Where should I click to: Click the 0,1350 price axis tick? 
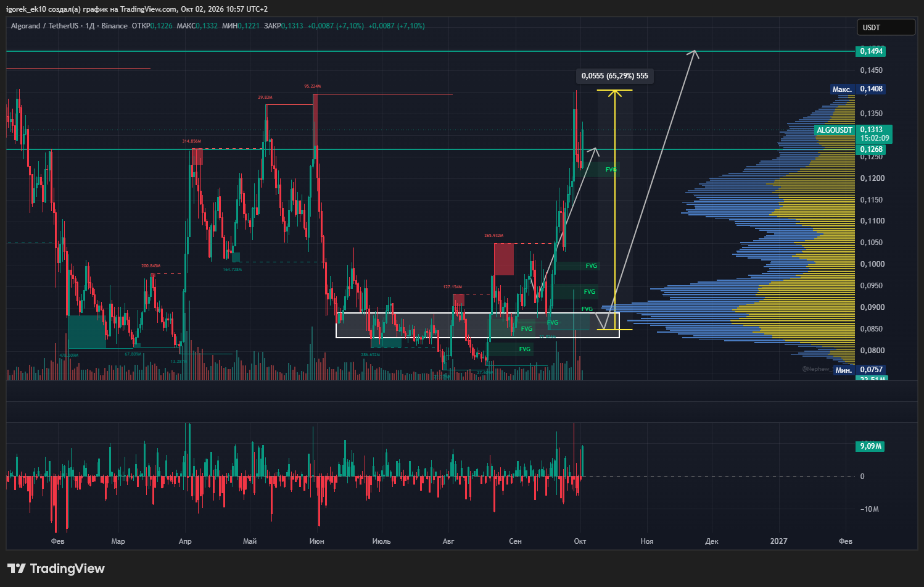click(x=872, y=114)
